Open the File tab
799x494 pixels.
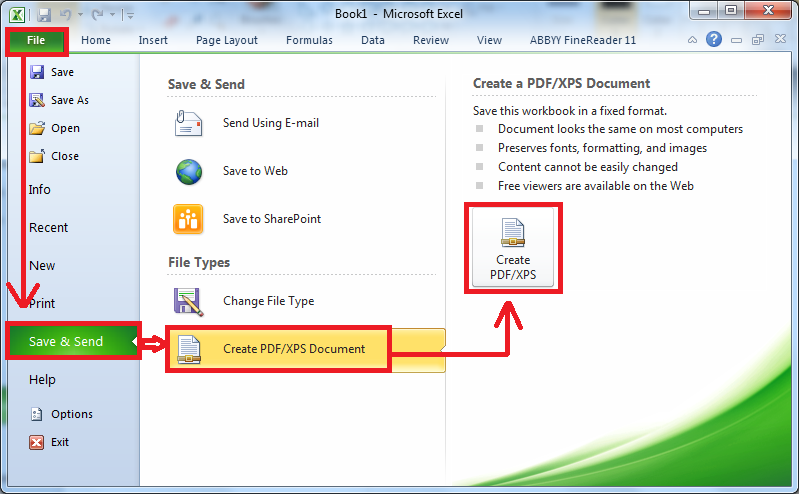click(x=36, y=40)
